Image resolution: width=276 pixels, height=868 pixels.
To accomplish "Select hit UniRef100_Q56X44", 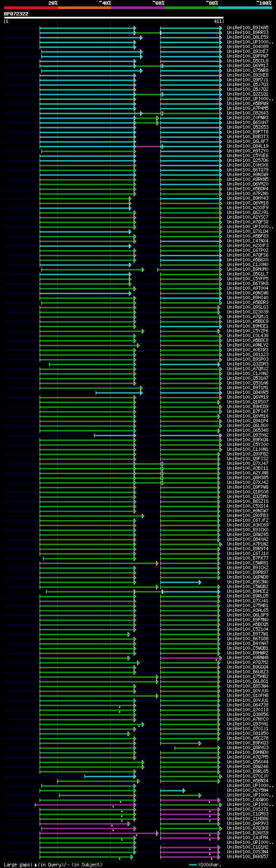I will click(248, 762).
